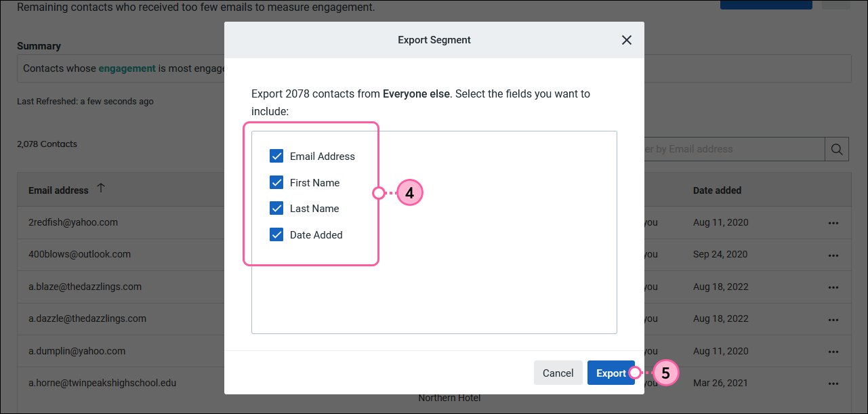This screenshot has width=868, height=414.
Task: Open more options for 2redfish@yahoo.com row
Action: point(833,223)
